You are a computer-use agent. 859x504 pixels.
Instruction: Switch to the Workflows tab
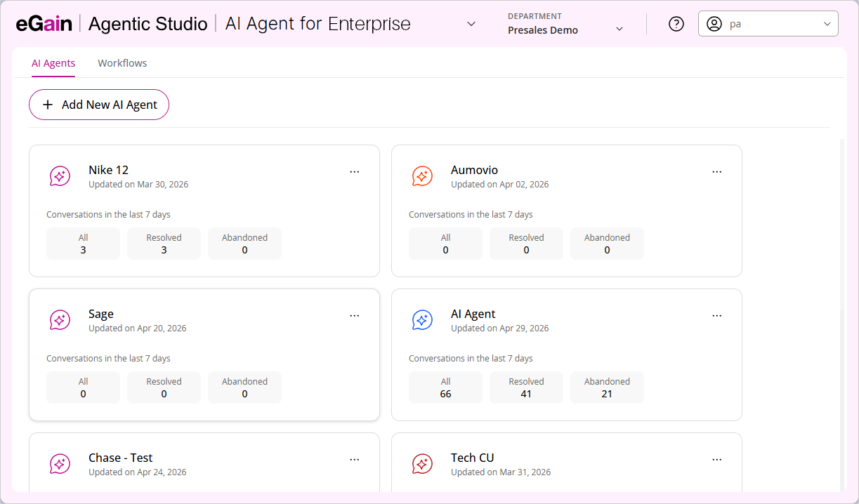pos(122,63)
